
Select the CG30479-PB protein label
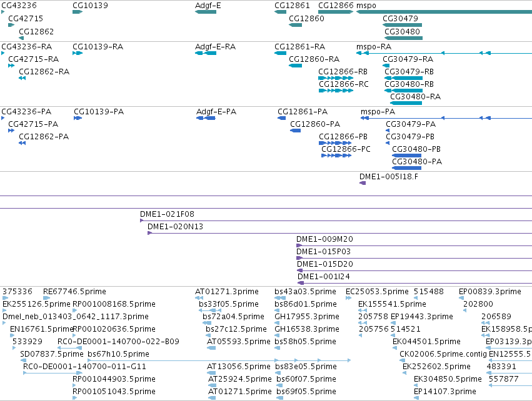[410, 137]
